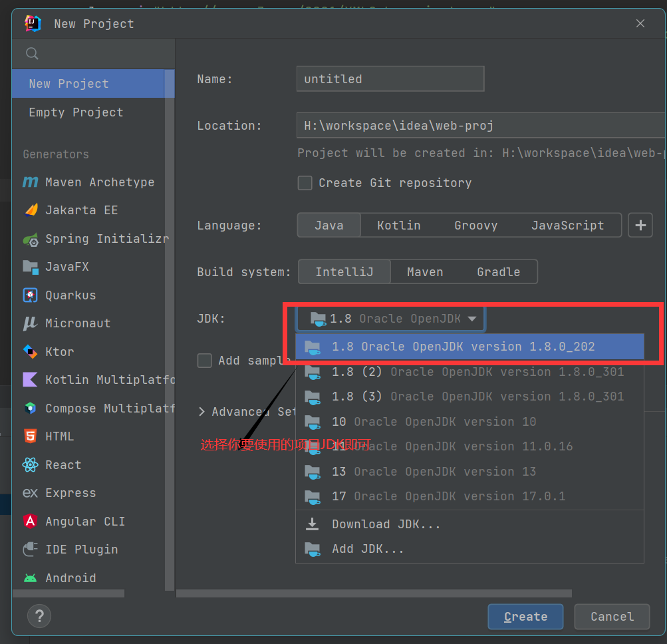Screen dimensions: 667x644
Task: Open the Maven Archetype generator
Action: pos(88,182)
